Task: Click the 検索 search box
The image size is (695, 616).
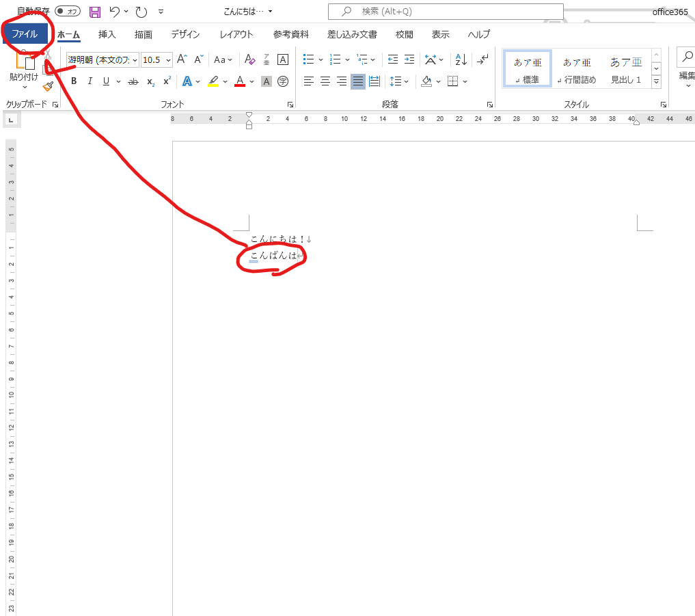Action: (x=446, y=12)
